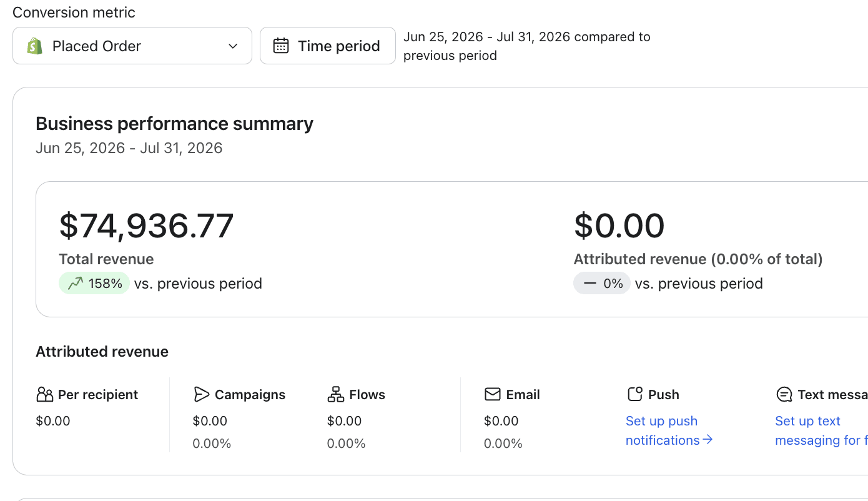This screenshot has width=868, height=501.
Task: Click the Campaigns label
Action: [x=250, y=395]
